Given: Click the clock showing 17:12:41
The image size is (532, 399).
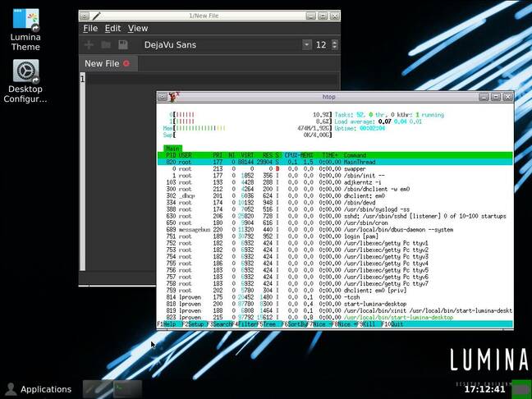Looking at the screenshot, I should pyautogui.click(x=484, y=389).
